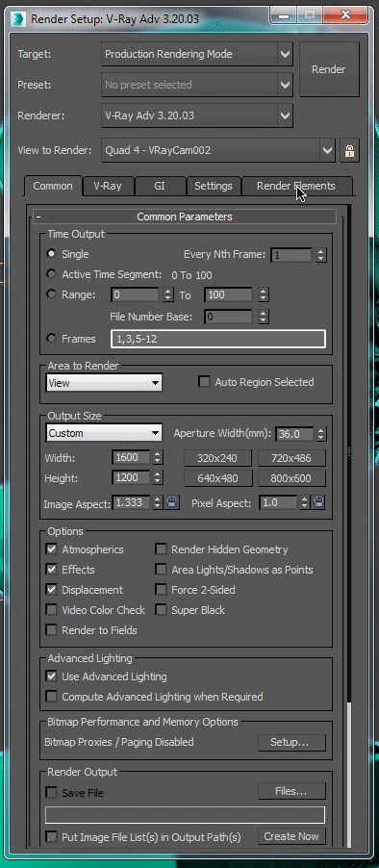Click the Files... button

(291, 791)
